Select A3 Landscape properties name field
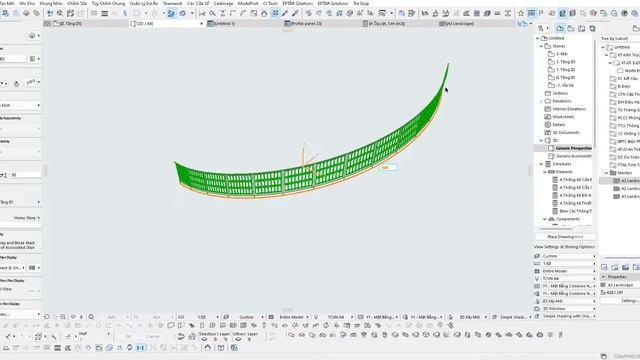Viewport: 640px width, 360px height. point(623,285)
